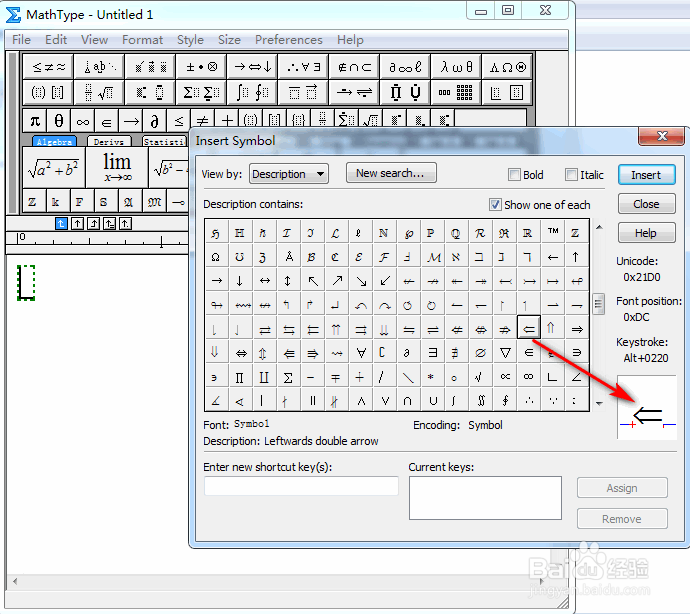Screen dimensions: 690x614
Task: Switch to the Statistics tab
Action: pos(165,141)
